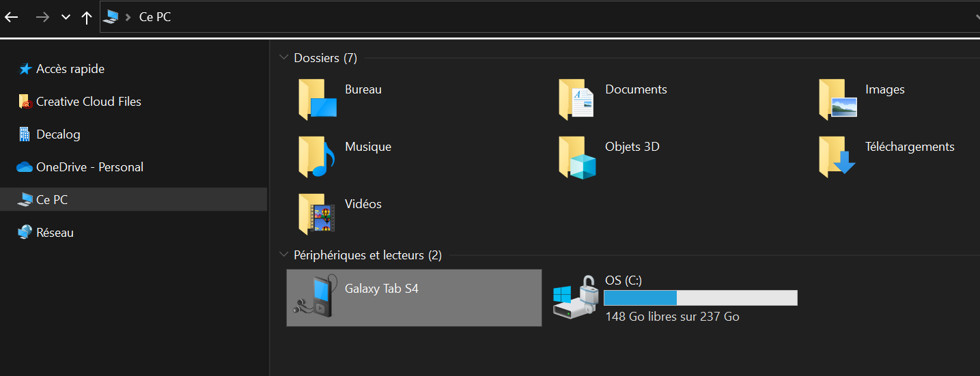Open the Objets 3D folder icon
980x376 pixels.
tap(577, 157)
